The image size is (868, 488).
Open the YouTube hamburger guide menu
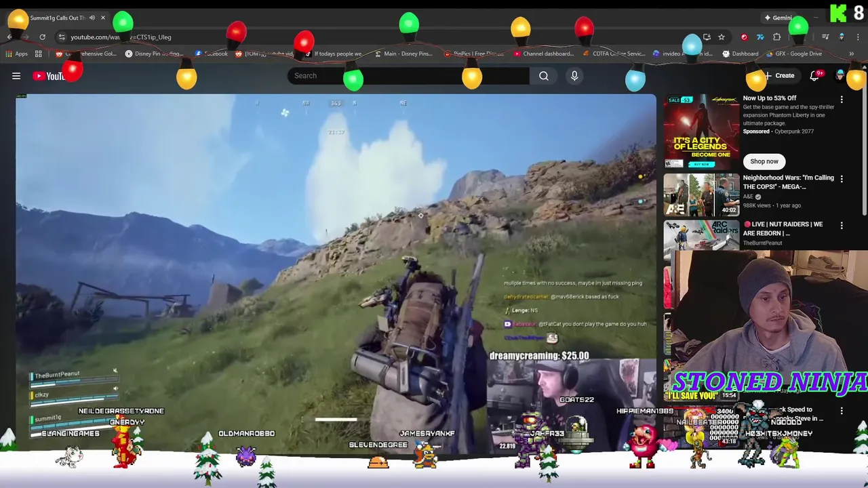16,76
